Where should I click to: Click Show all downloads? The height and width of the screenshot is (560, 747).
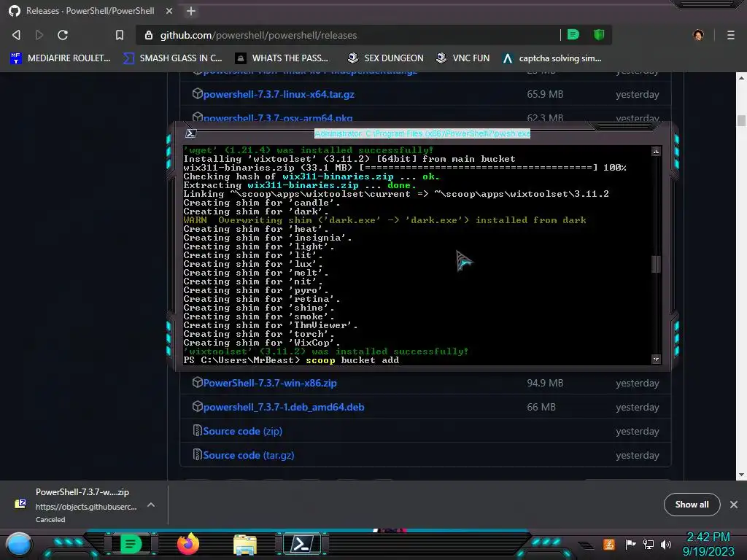[692, 505]
